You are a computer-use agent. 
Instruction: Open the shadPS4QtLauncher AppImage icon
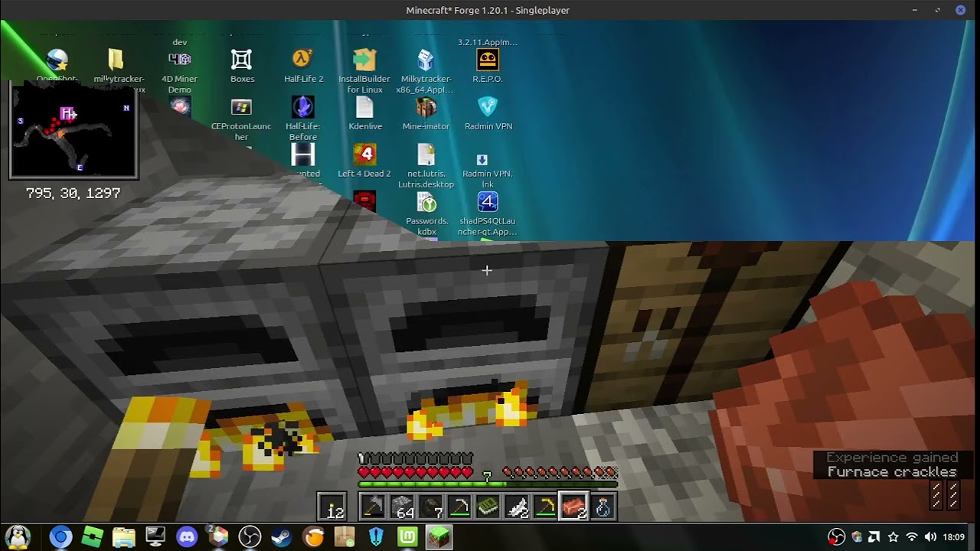coord(488,214)
